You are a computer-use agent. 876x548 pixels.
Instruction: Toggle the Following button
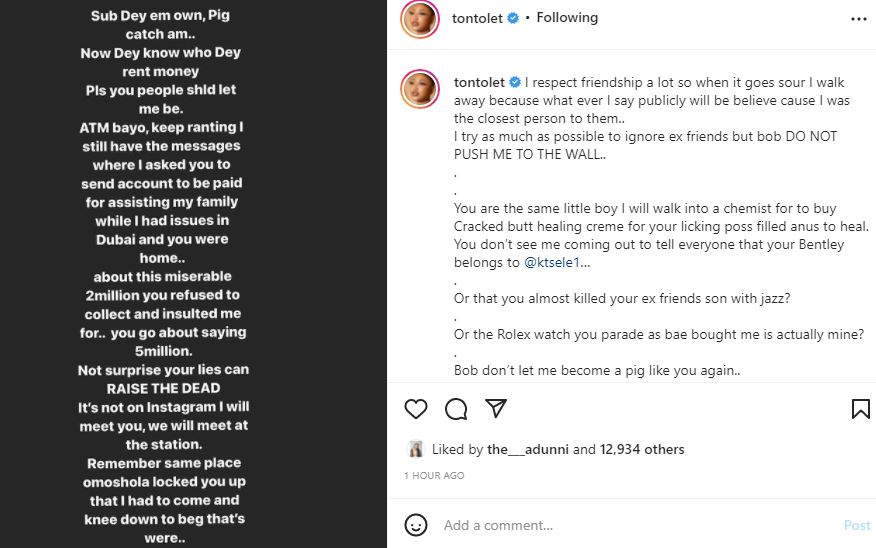pos(567,18)
